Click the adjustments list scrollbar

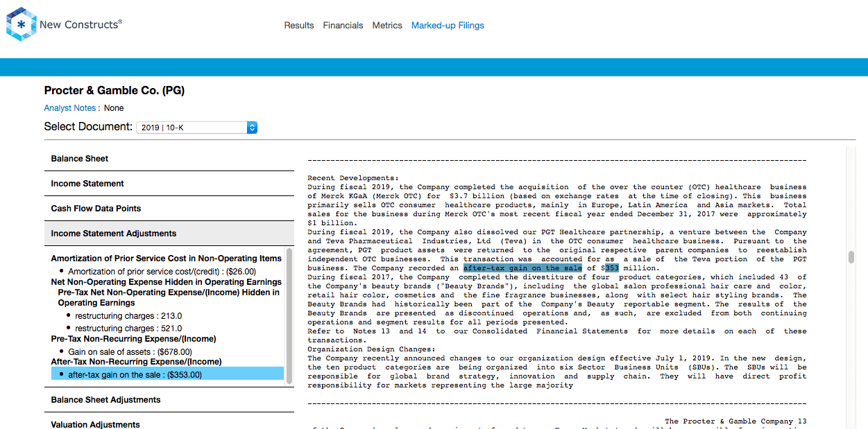pyautogui.click(x=289, y=315)
